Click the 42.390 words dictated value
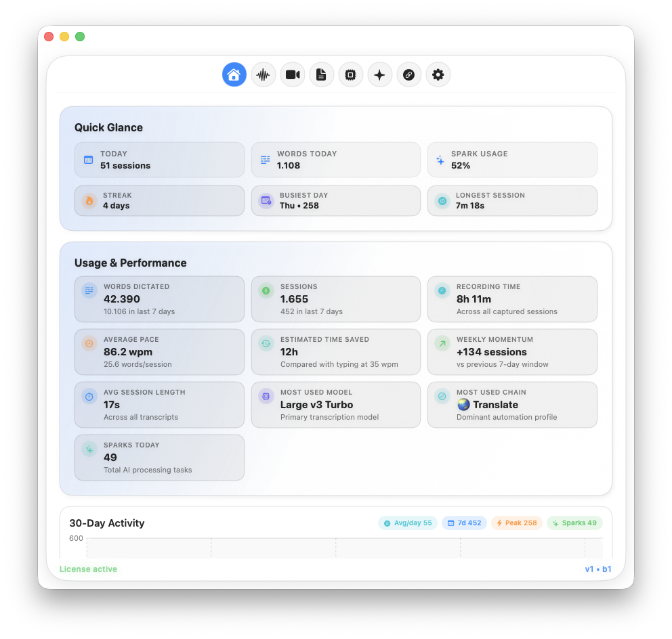This screenshot has height=639, width=672. [122, 299]
